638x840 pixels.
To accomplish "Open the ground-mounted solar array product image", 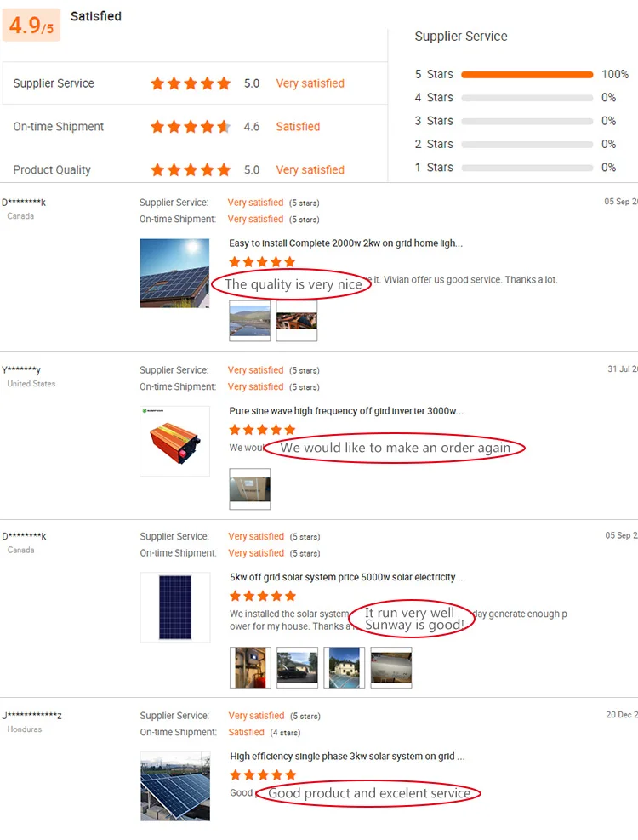I will pos(174,786).
